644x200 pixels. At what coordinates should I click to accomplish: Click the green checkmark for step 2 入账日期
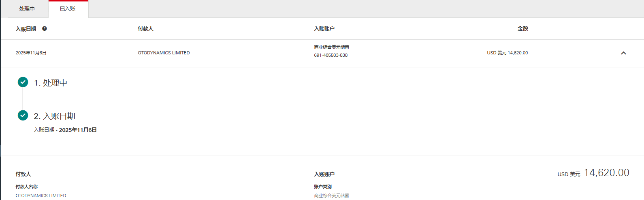pos(23,116)
